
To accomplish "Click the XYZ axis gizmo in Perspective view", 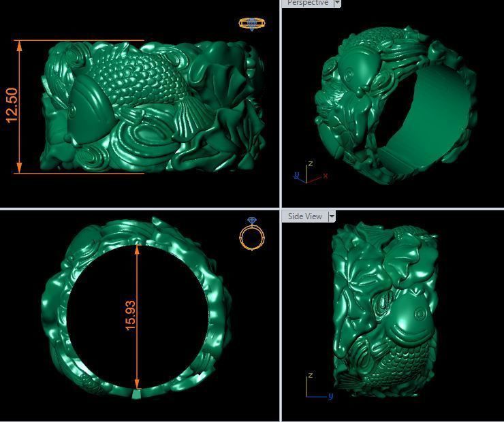I will click(311, 173).
